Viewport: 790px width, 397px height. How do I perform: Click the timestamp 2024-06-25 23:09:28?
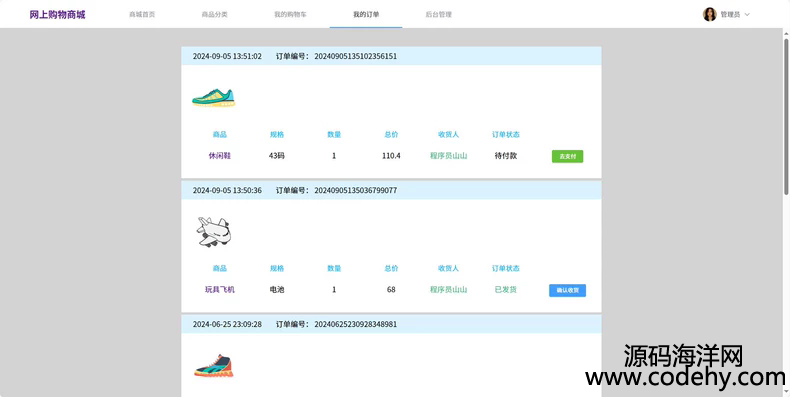click(x=227, y=324)
